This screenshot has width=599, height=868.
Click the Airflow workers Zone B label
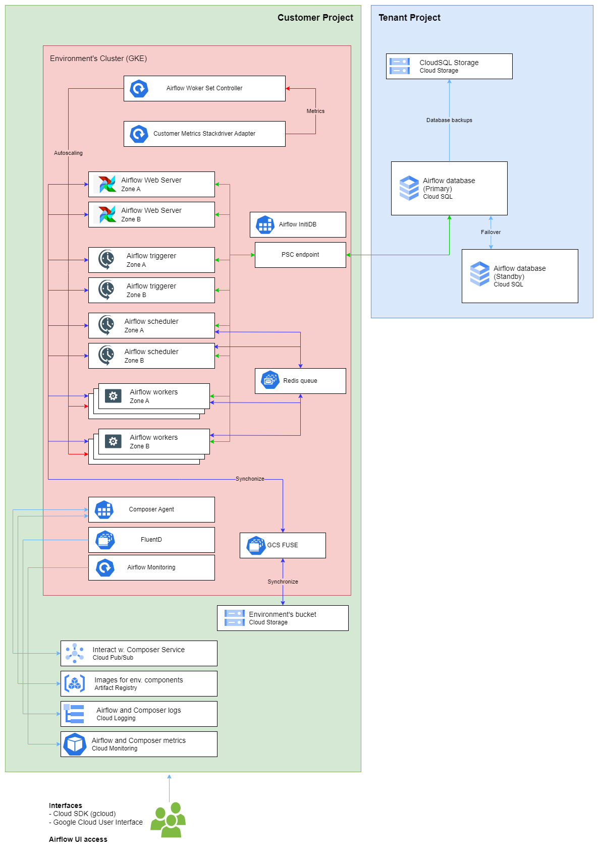(154, 441)
